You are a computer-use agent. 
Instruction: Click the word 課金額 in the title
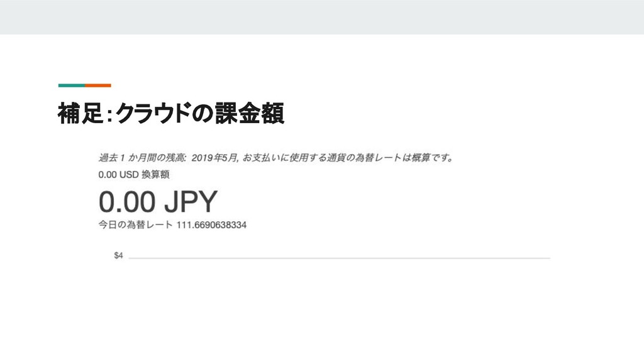pos(249,113)
